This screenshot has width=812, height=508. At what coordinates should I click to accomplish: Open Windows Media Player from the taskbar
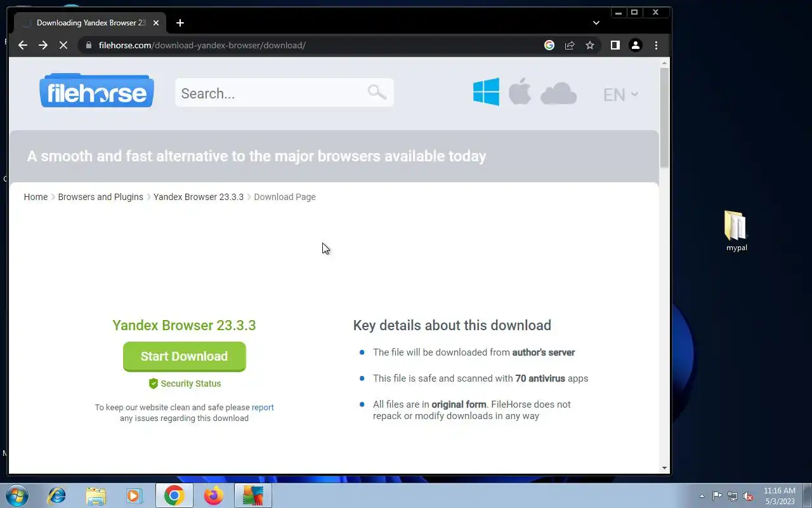(x=134, y=495)
